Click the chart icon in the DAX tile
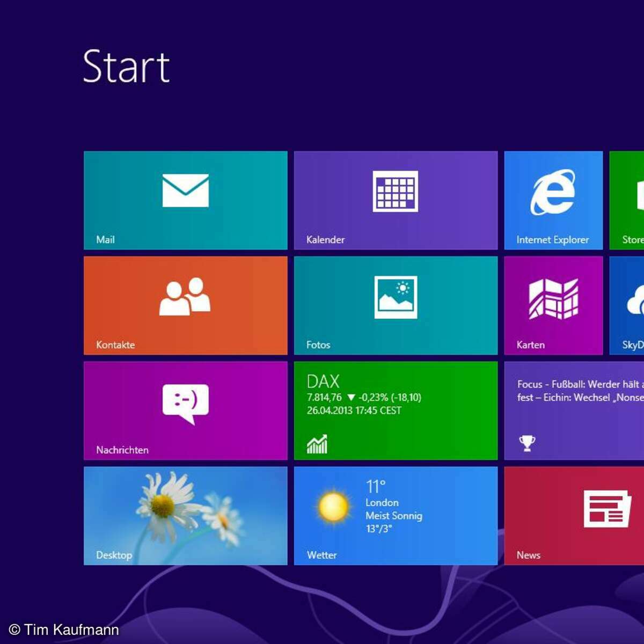Image resolution: width=644 pixels, height=644 pixels. (x=317, y=444)
